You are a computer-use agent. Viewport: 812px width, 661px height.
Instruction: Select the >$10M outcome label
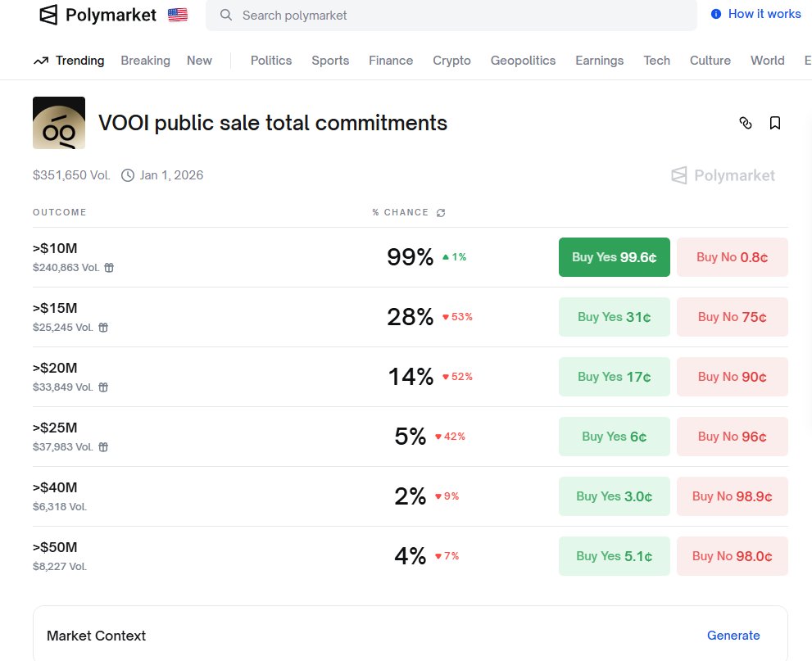[x=55, y=248]
